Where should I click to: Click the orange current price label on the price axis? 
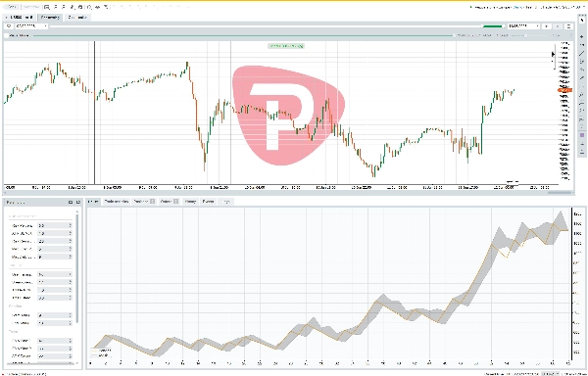coord(564,90)
